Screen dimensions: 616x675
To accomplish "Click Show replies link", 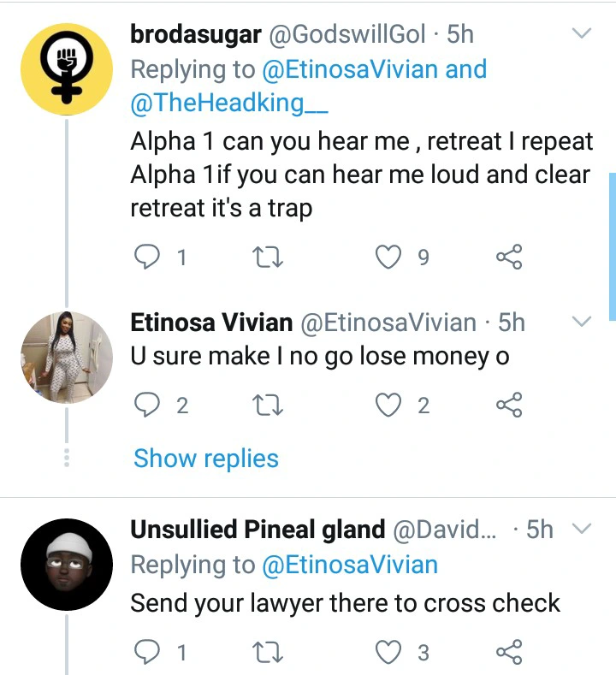I will 206,459.
